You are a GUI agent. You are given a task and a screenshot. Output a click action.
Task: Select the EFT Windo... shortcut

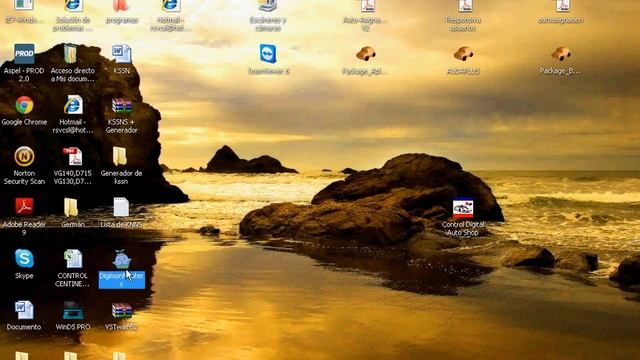[24, 6]
